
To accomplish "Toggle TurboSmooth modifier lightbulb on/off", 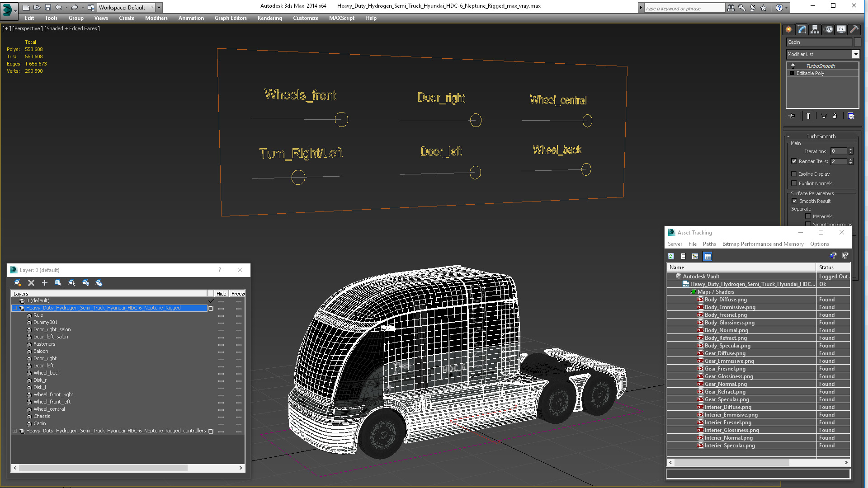I will click(793, 66).
